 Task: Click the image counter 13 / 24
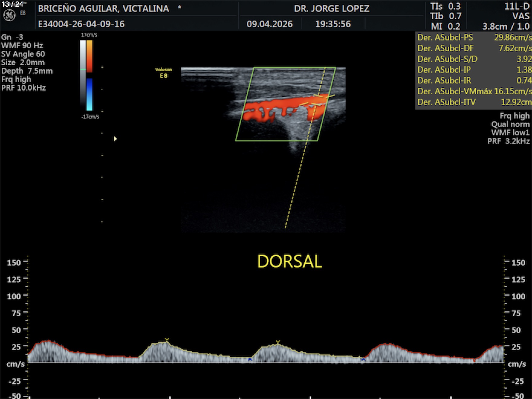12,4
